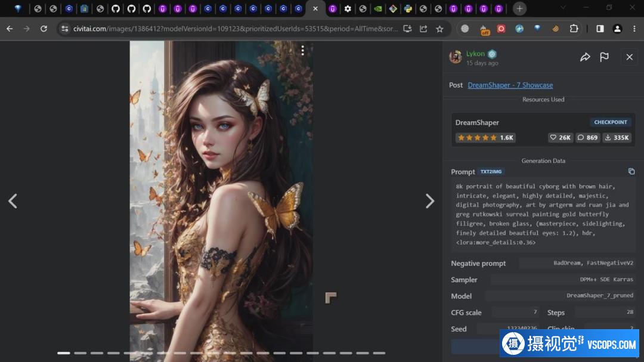Copy the prompt with the copy icon
The image size is (644, 362).
(x=631, y=171)
